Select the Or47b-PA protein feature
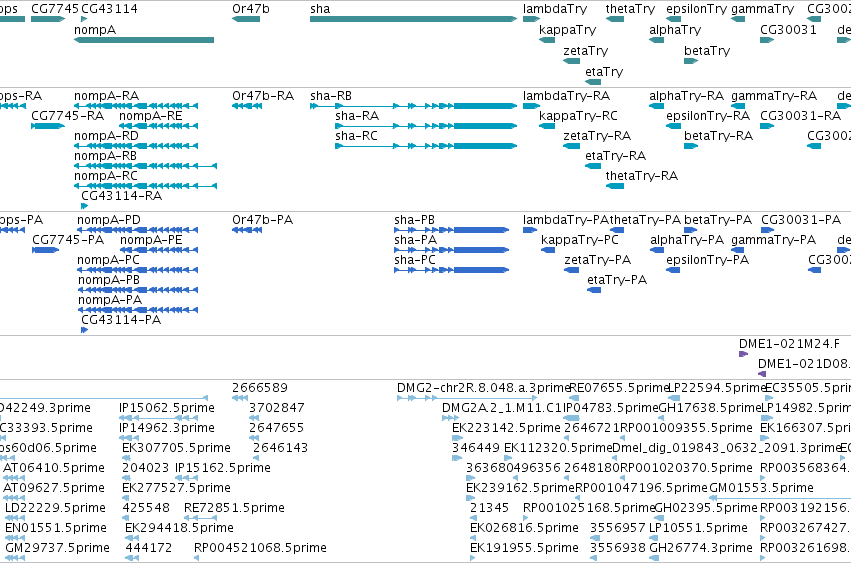 tap(247, 230)
